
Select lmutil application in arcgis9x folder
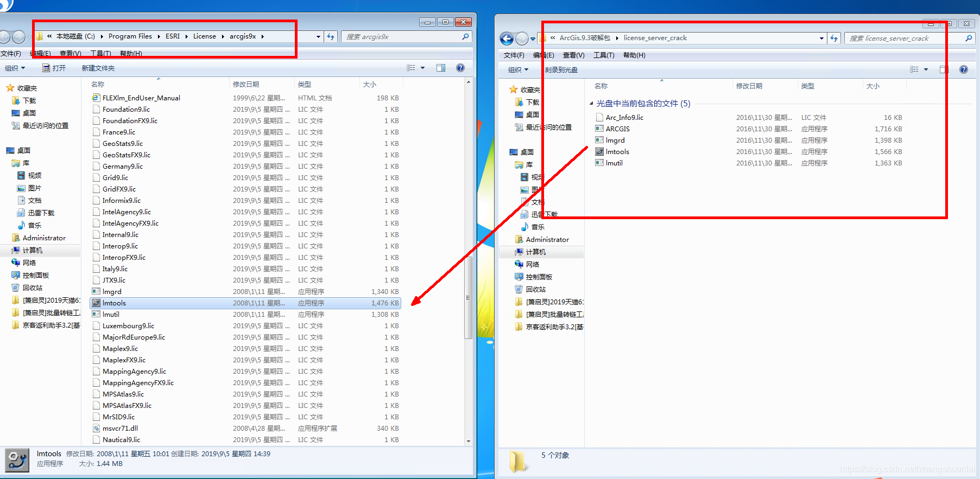point(111,314)
